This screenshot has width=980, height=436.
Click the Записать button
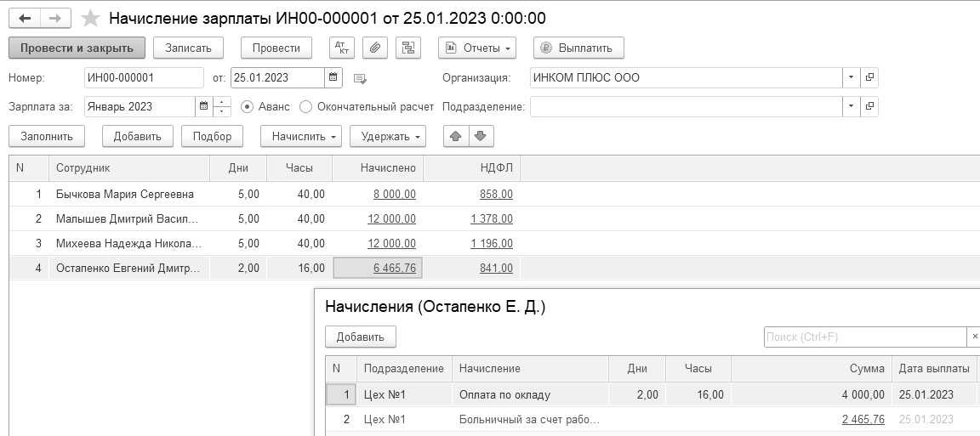[x=188, y=48]
